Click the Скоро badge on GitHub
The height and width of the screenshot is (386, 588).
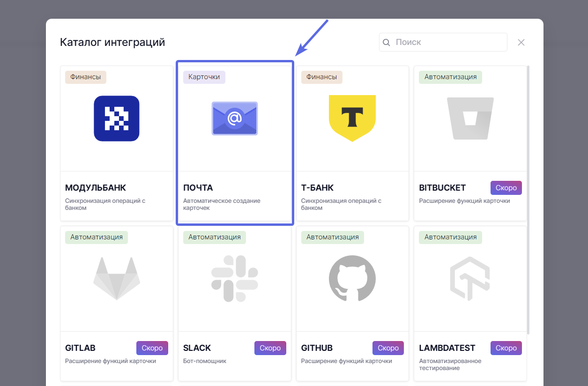(388, 348)
